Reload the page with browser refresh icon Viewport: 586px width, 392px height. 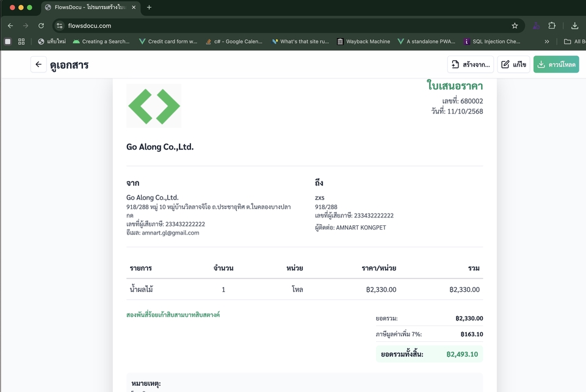coord(41,26)
